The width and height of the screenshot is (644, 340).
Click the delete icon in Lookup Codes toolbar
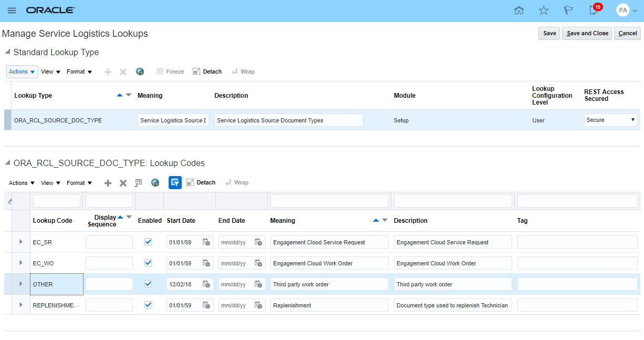click(123, 183)
